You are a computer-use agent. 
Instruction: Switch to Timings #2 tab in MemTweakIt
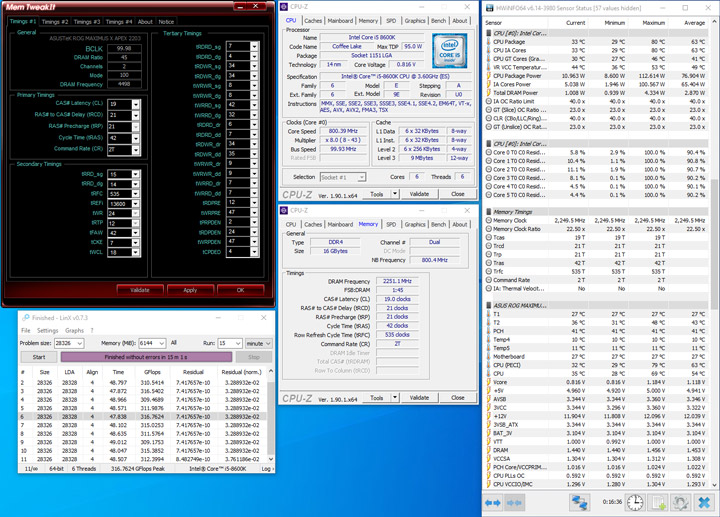55,21
